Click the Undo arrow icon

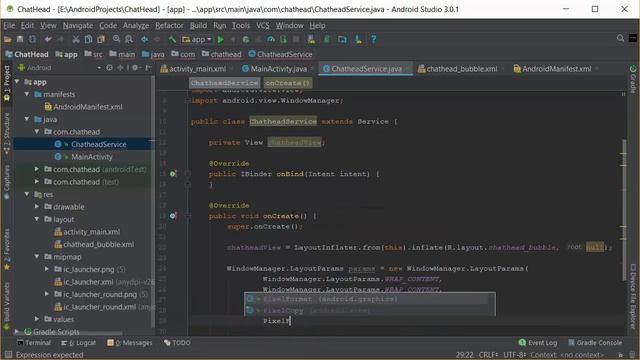[48, 40]
